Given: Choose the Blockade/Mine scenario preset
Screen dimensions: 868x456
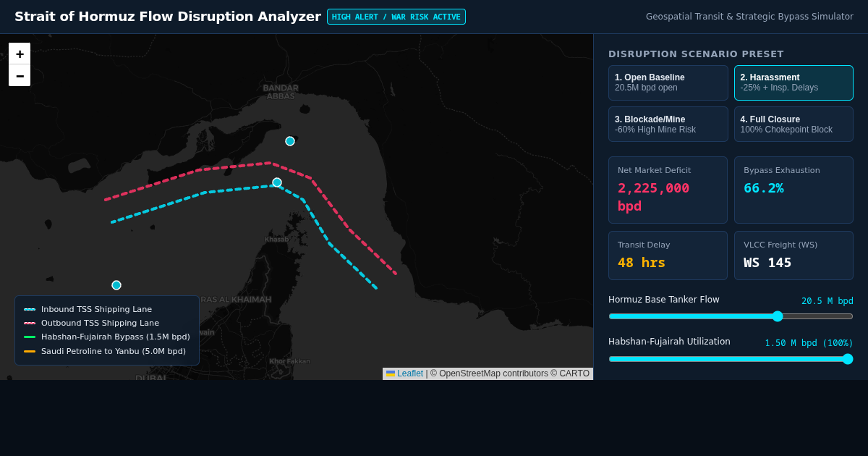Looking at the screenshot, I should 668,124.
